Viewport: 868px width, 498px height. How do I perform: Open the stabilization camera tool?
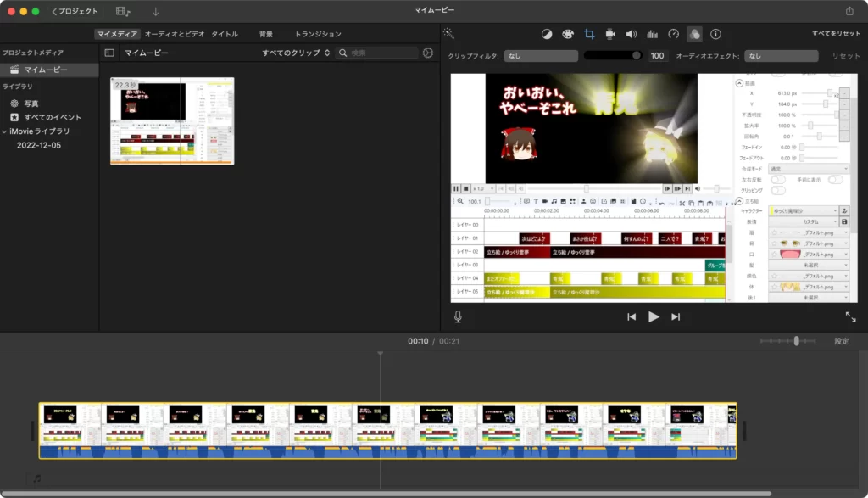(610, 34)
